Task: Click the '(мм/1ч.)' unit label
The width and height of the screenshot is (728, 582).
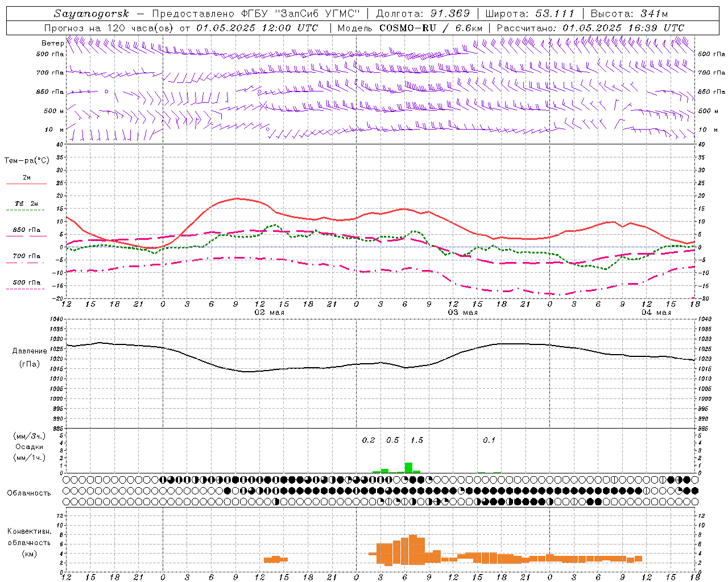Action: [x=30, y=458]
